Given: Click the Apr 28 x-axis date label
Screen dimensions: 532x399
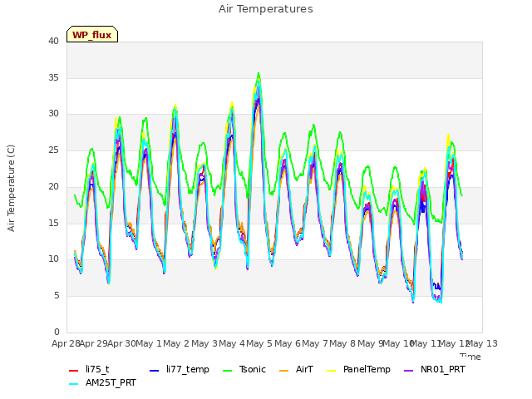Looking at the screenshot, I should (x=66, y=343).
